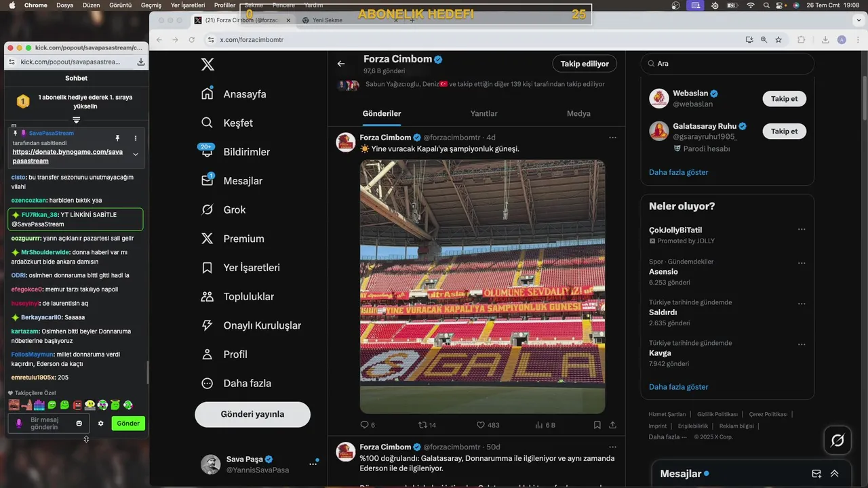Open Topluluklar communities
Image resolution: width=868 pixels, height=488 pixels.
coord(238,296)
